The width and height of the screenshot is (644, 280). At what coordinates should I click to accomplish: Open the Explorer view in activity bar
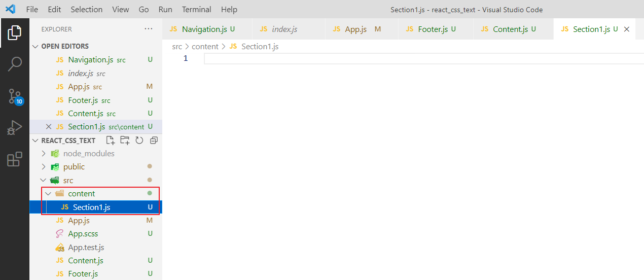tap(15, 33)
